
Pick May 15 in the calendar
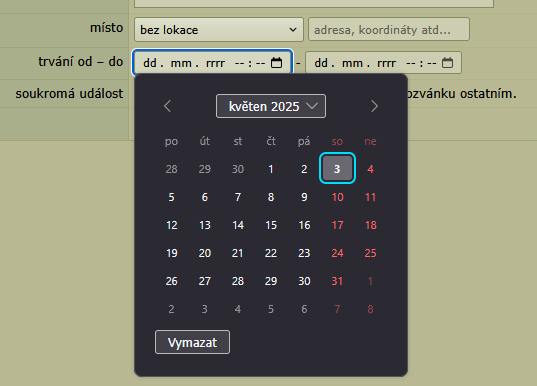[271, 225]
